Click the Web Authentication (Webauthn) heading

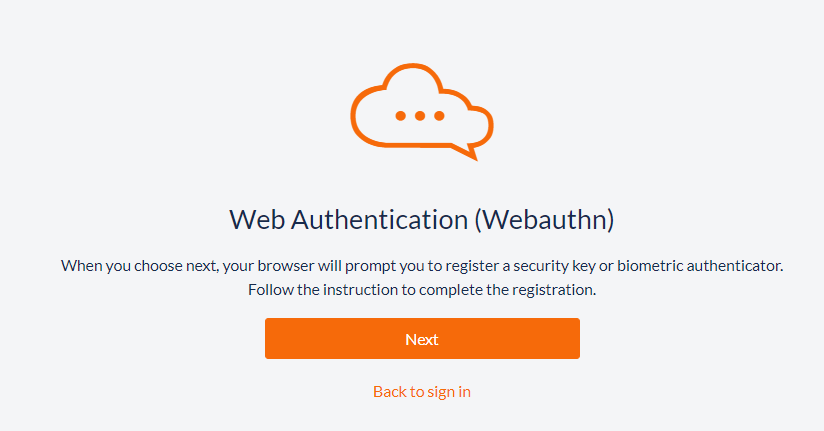(x=421, y=220)
